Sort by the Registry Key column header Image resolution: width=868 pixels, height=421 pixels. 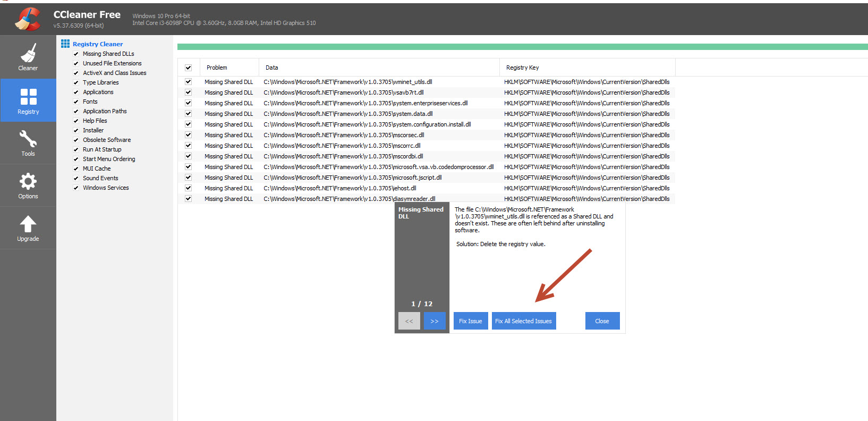point(587,68)
